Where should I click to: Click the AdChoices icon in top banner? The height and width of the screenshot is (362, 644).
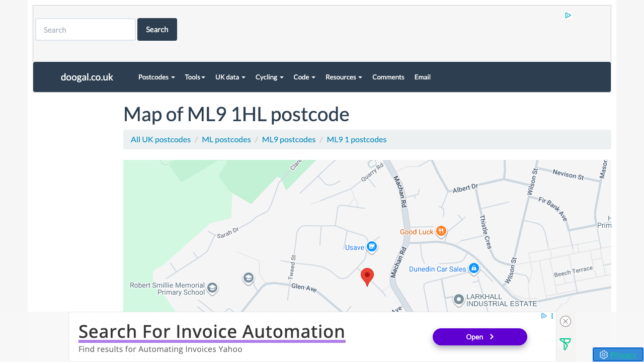(x=568, y=16)
